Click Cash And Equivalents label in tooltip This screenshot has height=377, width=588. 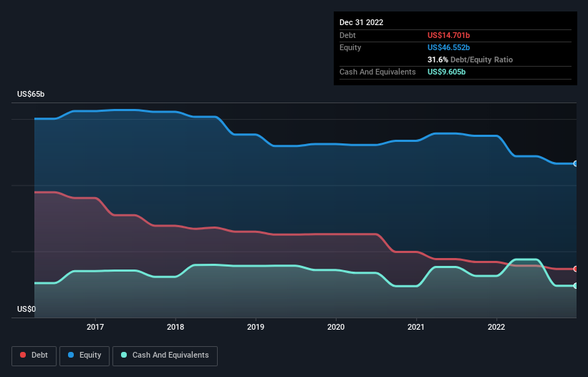[x=377, y=72]
